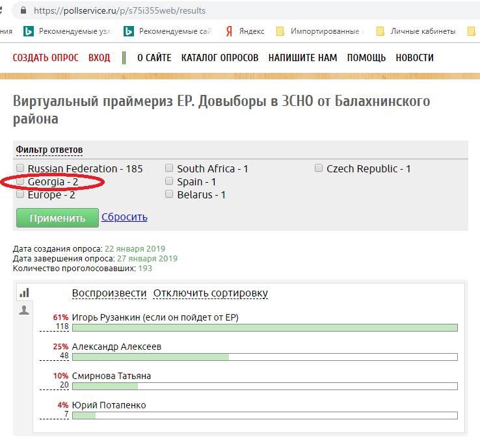
Task: Click the Сбросить reset link
Action: coord(124,217)
